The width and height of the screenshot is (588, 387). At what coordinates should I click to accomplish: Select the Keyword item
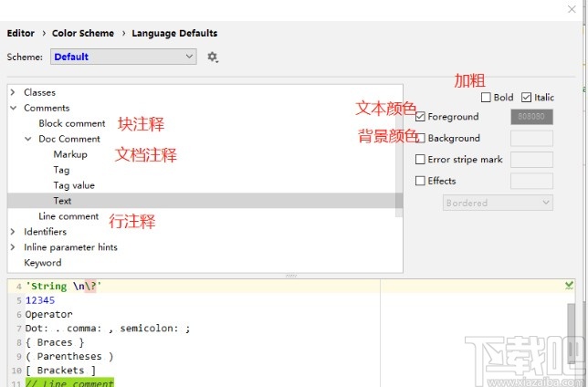(x=43, y=263)
